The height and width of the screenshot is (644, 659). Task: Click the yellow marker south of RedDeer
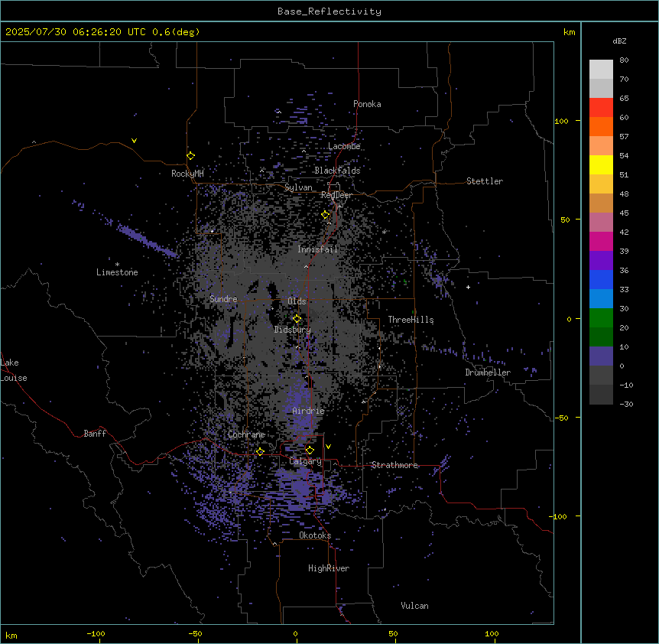pyautogui.click(x=326, y=215)
